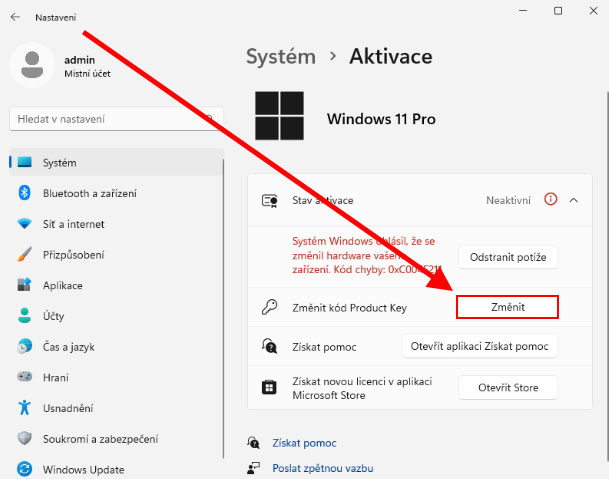This screenshot has width=609, height=479.
Task: Click Otevřít aplikaci Získat pomoc button
Action: (x=479, y=346)
